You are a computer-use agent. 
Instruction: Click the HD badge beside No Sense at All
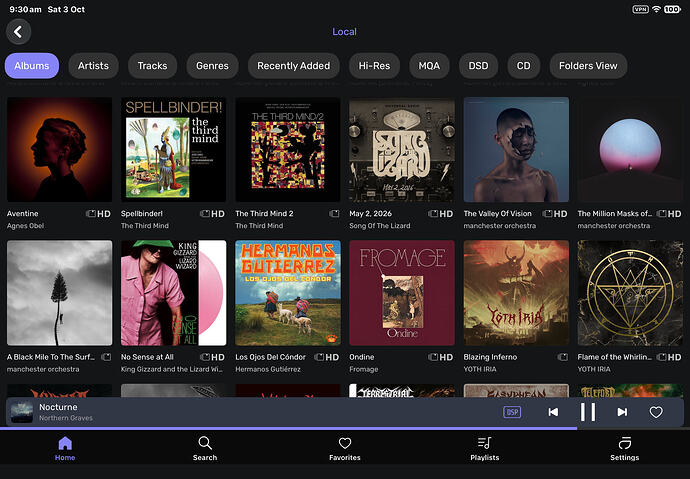click(218, 357)
